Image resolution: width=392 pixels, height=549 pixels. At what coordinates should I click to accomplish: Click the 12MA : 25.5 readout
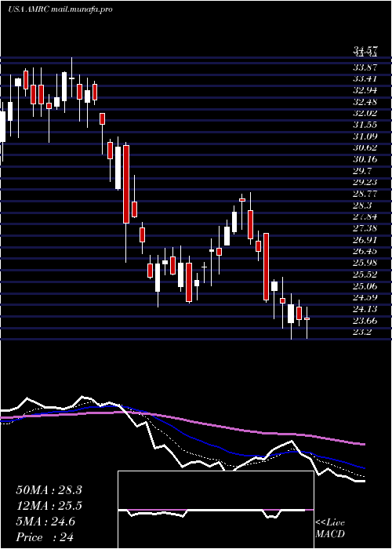coord(49,506)
